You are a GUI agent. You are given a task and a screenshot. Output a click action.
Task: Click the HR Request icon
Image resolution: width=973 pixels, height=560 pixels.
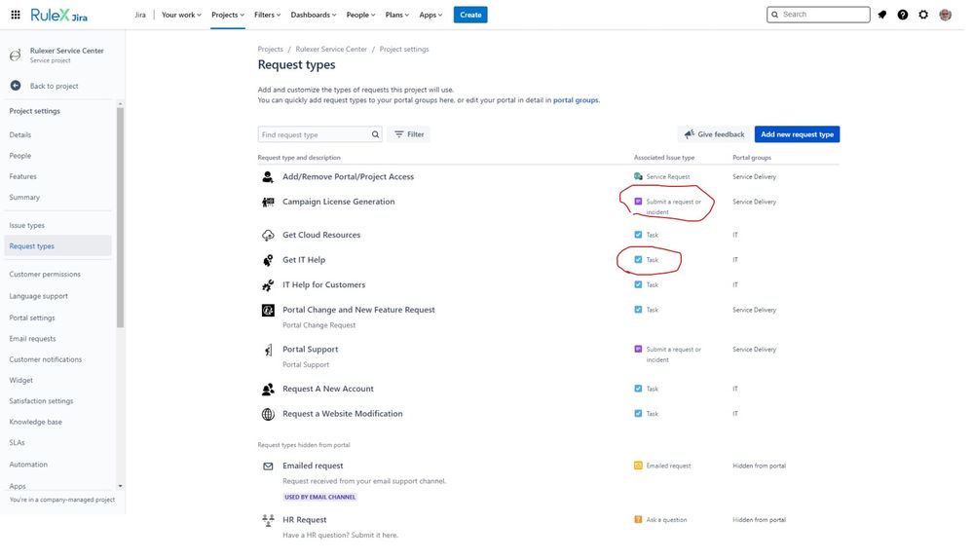click(x=268, y=520)
